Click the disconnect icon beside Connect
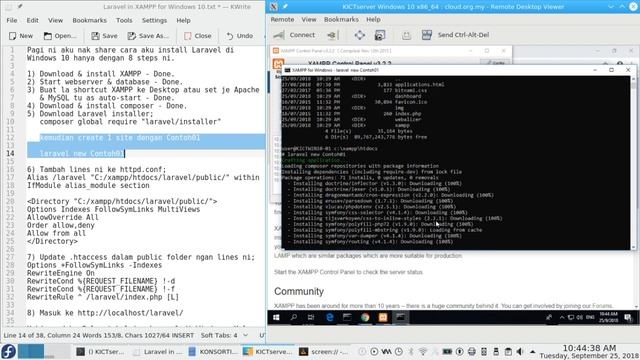The image size is (640, 360). pyautogui.click(x=333, y=36)
